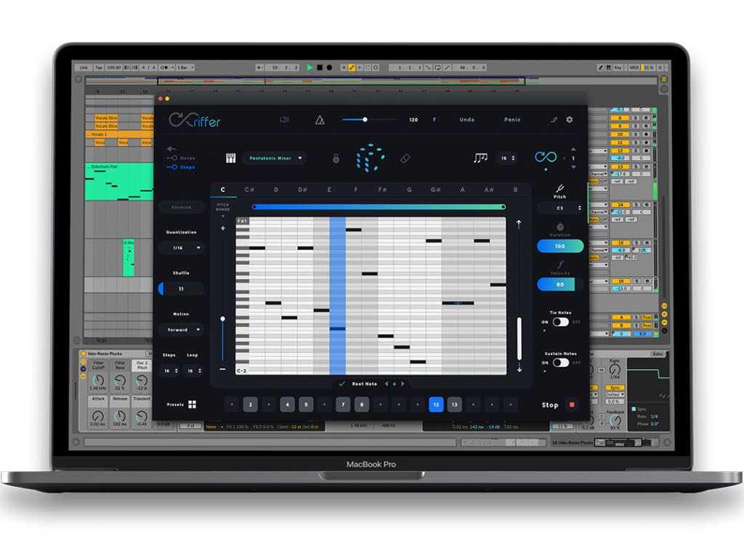The image size is (744, 560).
Task: Open the Presets grid icon
Action: [193, 405]
